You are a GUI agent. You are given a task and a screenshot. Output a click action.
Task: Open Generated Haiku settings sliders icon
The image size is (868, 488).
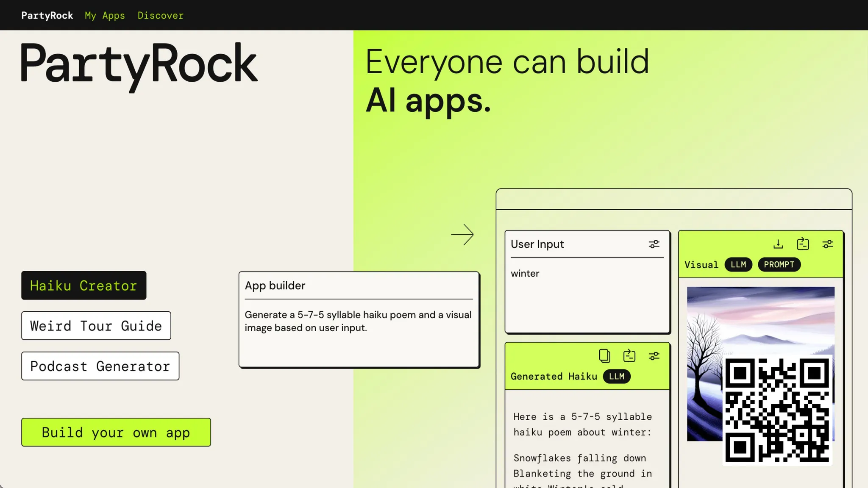click(654, 356)
